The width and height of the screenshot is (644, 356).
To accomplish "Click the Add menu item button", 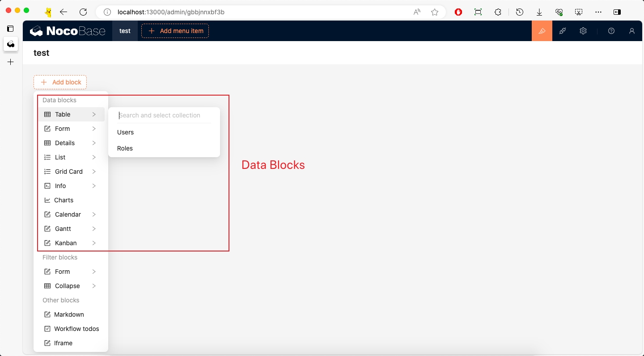I will pyautogui.click(x=175, y=31).
